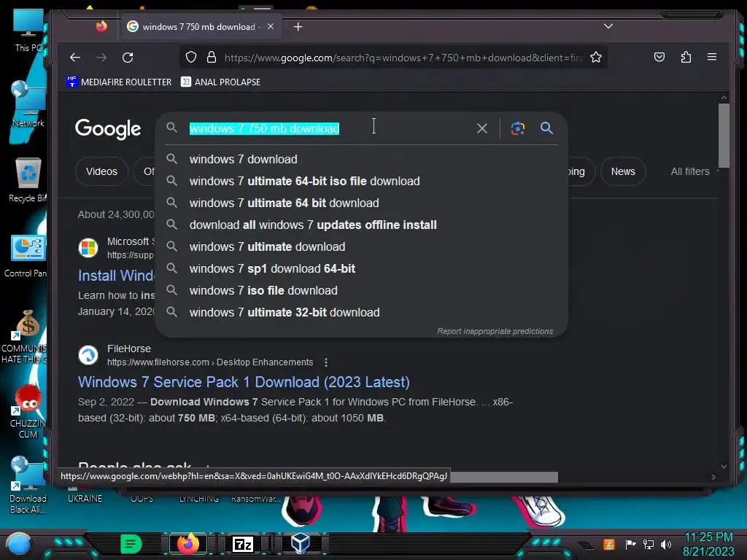Image resolution: width=747 pixels, height=560 pixels.
Task: Submit search with blue magnifier icon
Action: (546, 128)
